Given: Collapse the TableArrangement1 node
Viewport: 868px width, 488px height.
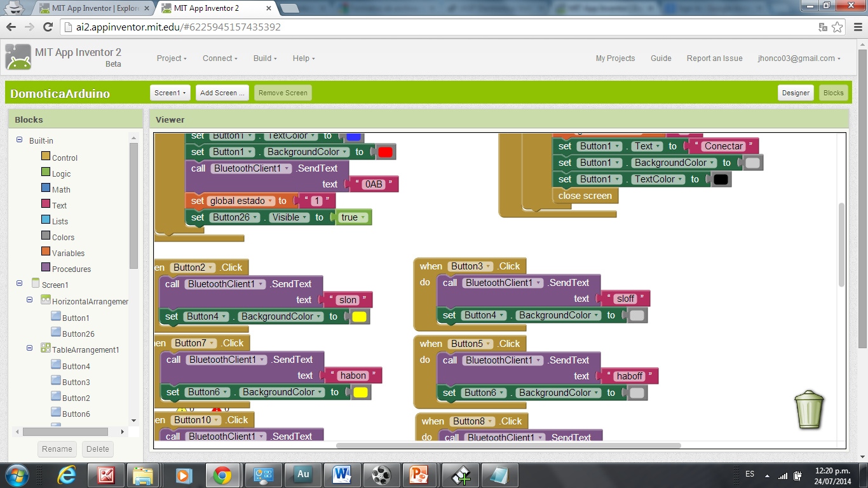Looking at the screenshot, I should pos(29,348).
